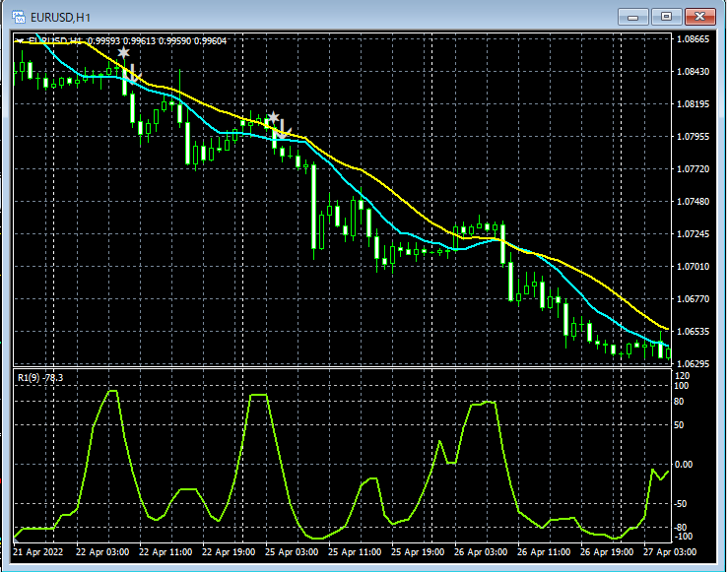Click the 21 Apr 2022 time label
The height and width of the screenshot is (572, 728).
(x=38, y=552)
